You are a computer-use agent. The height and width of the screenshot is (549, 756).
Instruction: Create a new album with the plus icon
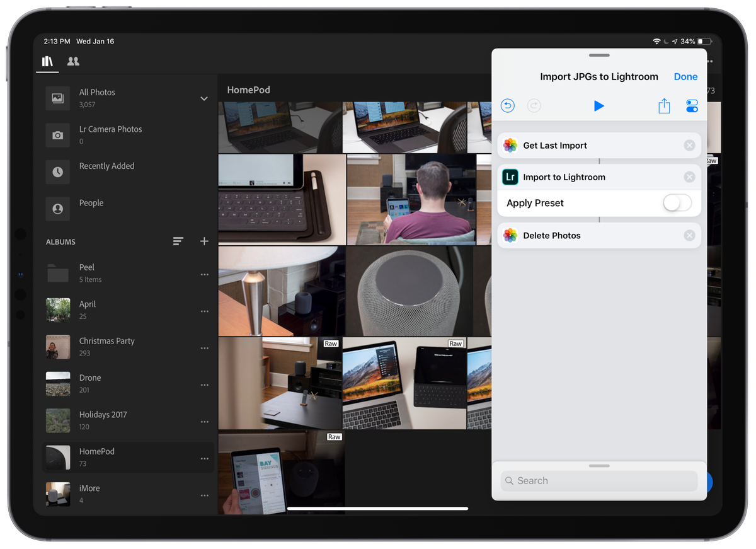pyautogui.click(x=204, y=241)
